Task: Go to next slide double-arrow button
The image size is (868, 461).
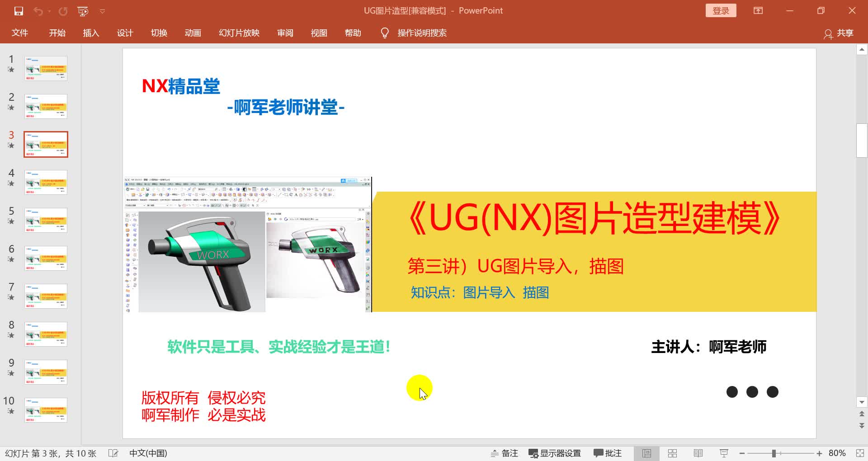Action: click(862, 425)
